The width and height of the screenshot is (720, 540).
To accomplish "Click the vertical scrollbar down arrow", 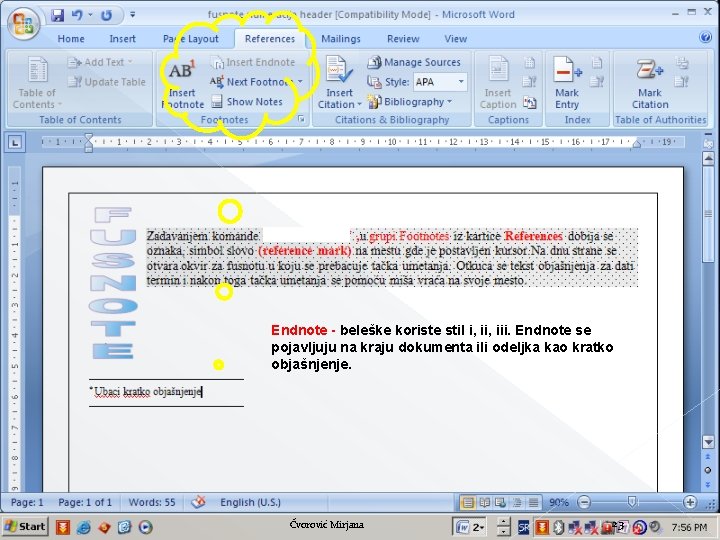I will [708, 442].
